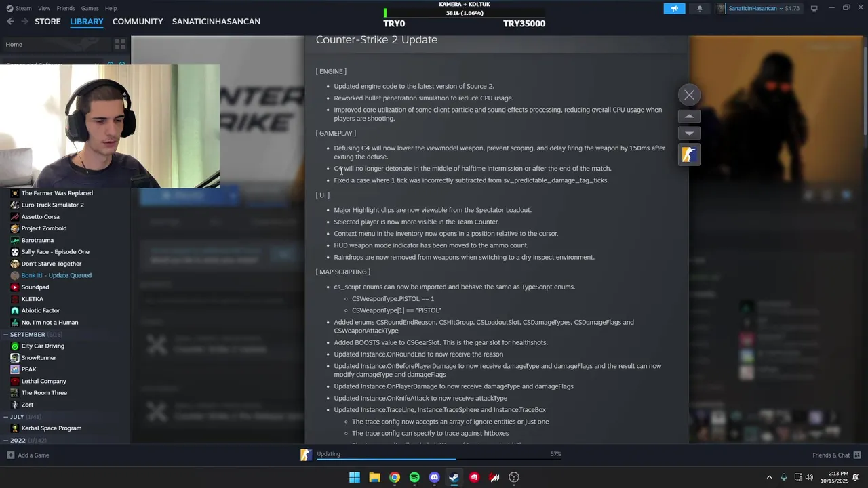
Task: Select Assetto Corsa in library list
Action: pyautogui.click(x=40, y=217)
